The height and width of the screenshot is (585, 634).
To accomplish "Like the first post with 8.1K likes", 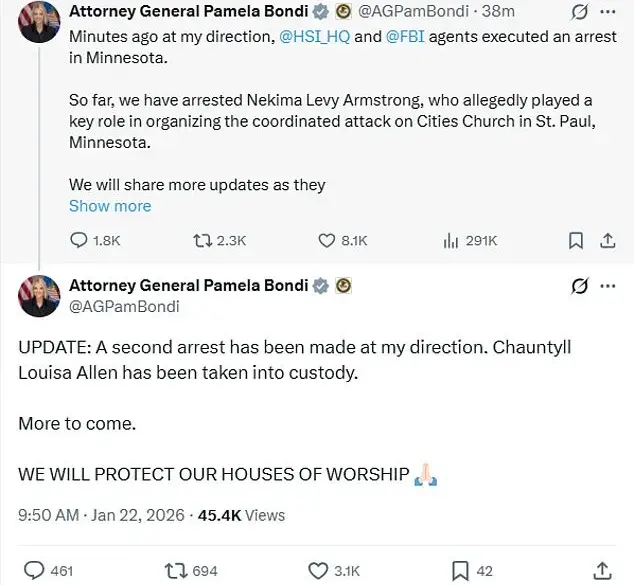I will coord(327,240).
